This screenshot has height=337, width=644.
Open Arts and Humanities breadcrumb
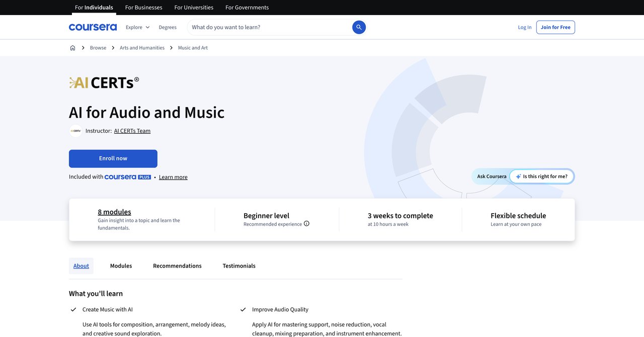point(142,48)
